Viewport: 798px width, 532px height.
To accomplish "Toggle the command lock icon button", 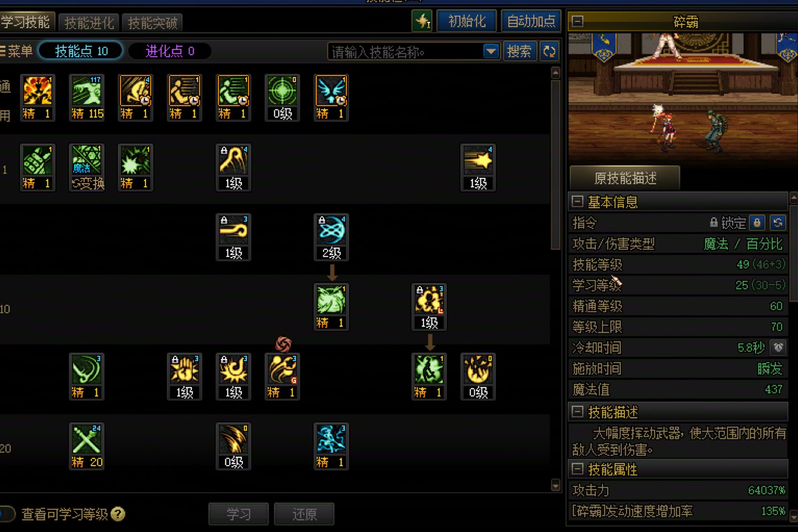I will [757, 223].
